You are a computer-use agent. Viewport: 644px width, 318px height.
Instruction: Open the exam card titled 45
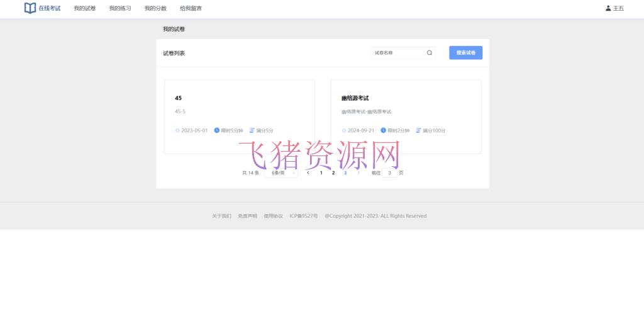240,117
